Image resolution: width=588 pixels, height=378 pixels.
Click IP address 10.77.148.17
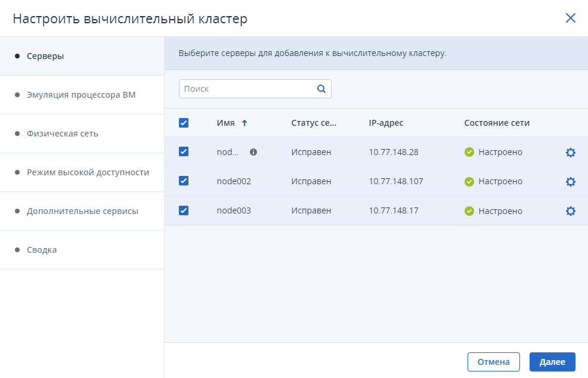[x=394, y=210]
